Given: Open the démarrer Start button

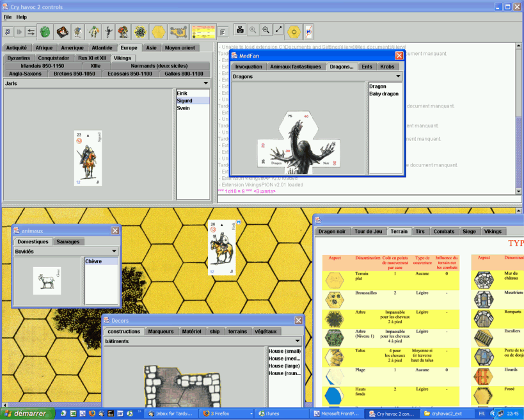Looking at the screenshot, I should (28, 414).
